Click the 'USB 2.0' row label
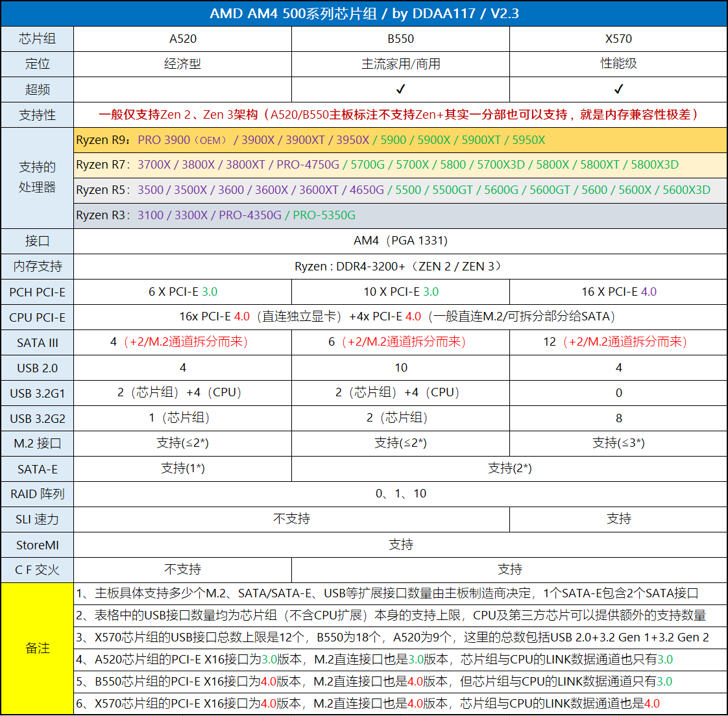This screenshot has height=716, width=728. (x=37, y=368)
